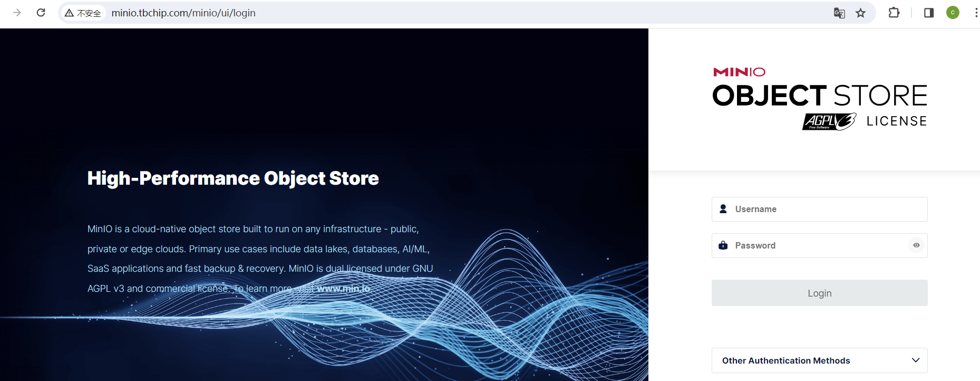The height and width of the screenshot is (381, 980).
Task: Open the not-secure site warning badge
Action: 83,13
